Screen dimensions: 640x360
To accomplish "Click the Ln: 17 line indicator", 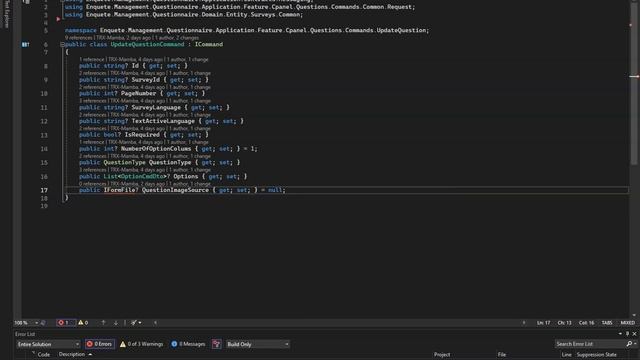I will (543, 323).
